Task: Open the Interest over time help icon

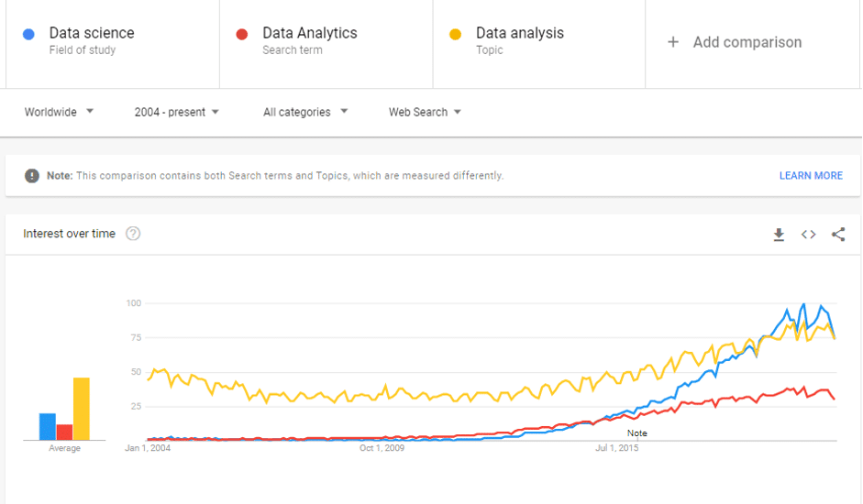Action: pyautogui.click(x=133, y=234)
